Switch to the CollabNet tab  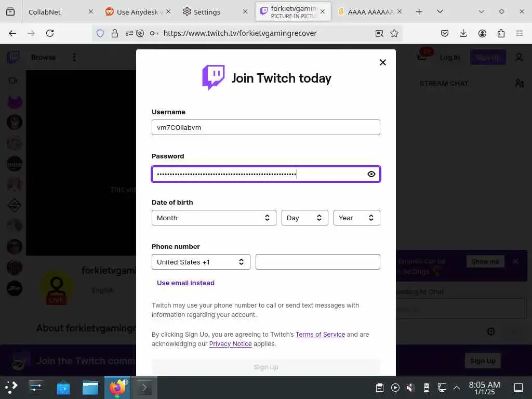pyautogui.click(x=45, y=12)
